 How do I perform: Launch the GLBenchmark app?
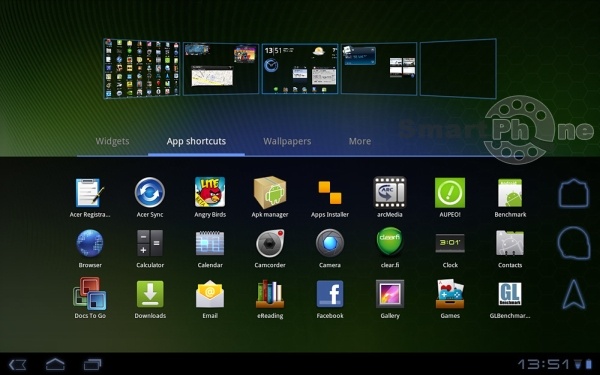coord(510,294)
